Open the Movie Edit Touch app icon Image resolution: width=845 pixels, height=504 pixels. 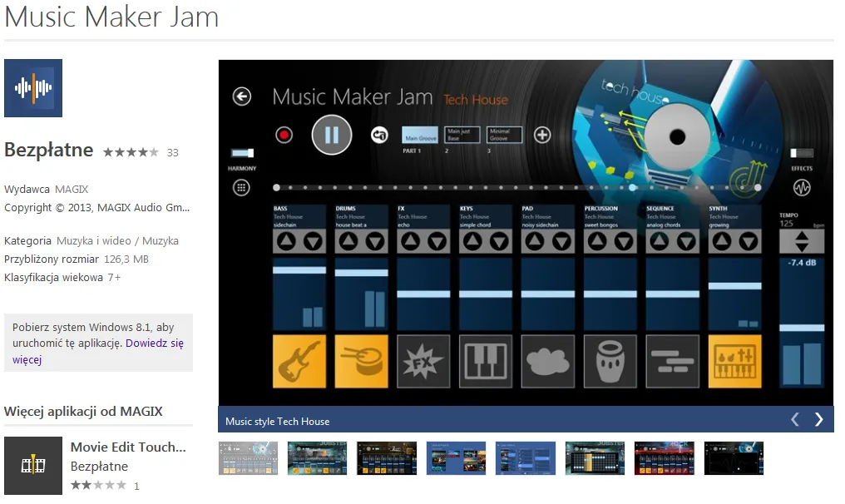[x=33, y=466]
